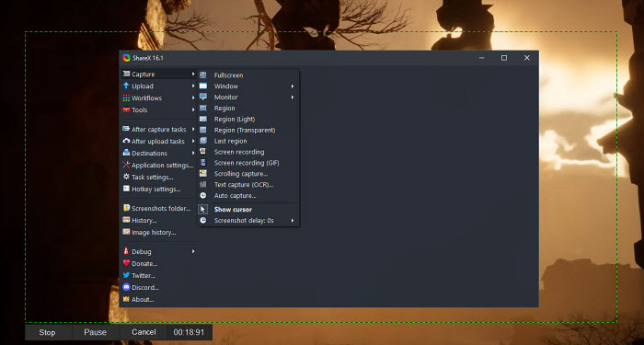Expand the Debug submenu arrow
The image size is (644, 345).
193,251
